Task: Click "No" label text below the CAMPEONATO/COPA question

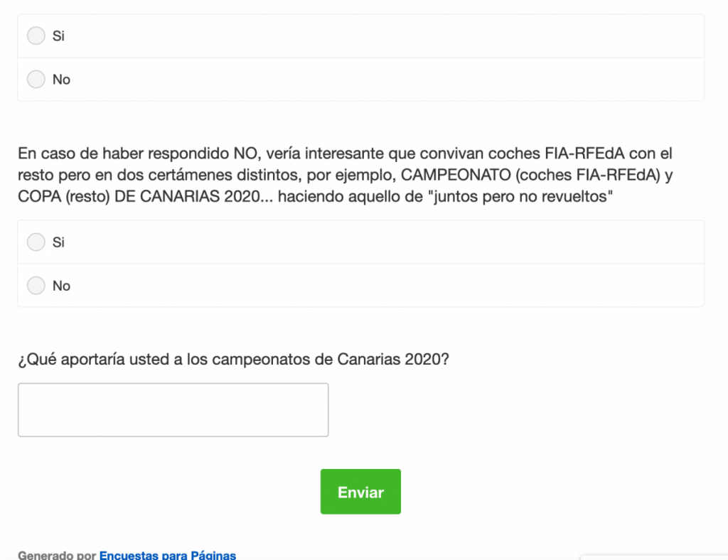Action: pyautogui.click(x=61, y=286)
